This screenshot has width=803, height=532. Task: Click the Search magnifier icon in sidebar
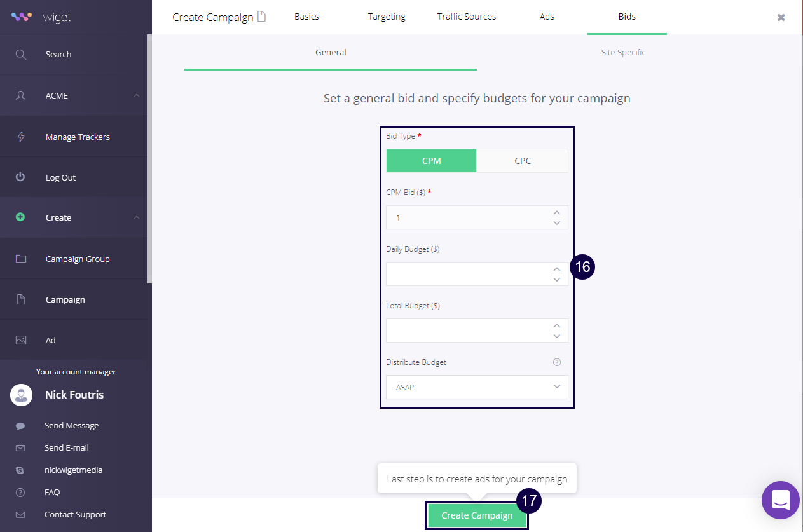pyautogui.click(x=21, y=55)
